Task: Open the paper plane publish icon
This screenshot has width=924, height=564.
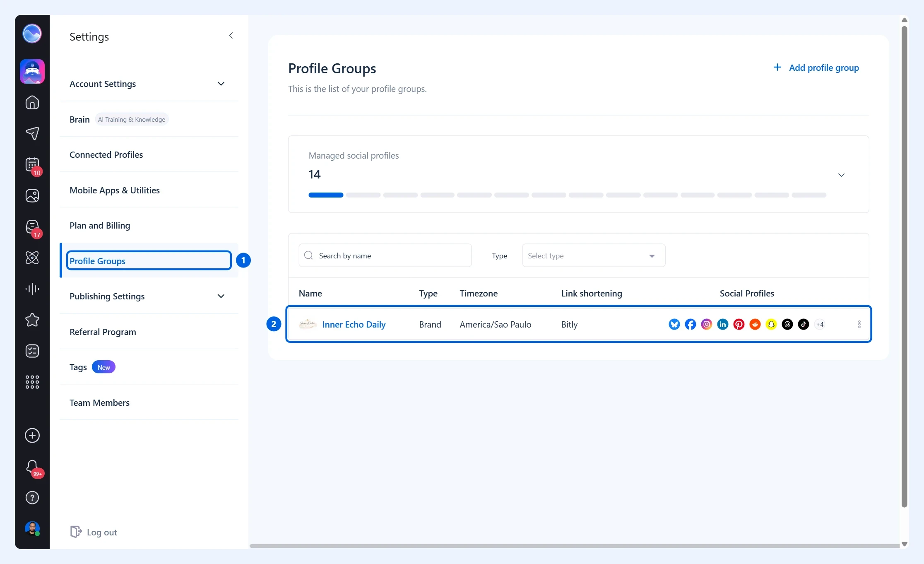Action: click(32, 133)
